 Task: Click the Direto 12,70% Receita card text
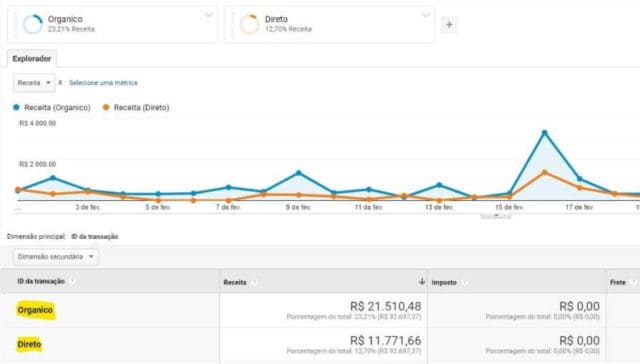(288, 29)
